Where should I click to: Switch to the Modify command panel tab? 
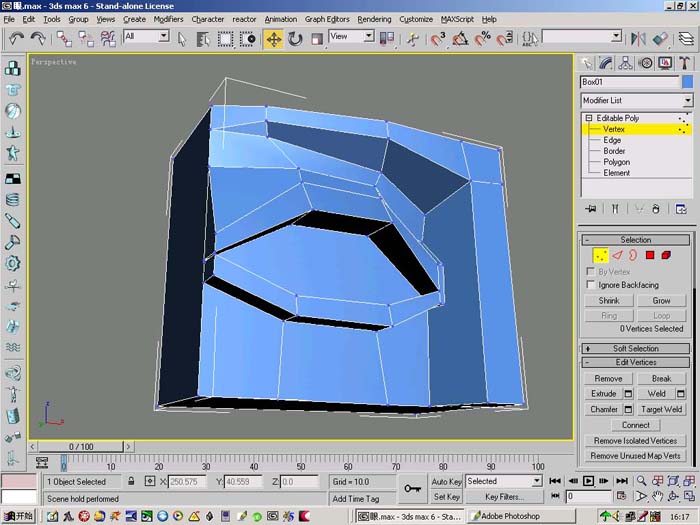pyautogui.click(x=606, y=63)
